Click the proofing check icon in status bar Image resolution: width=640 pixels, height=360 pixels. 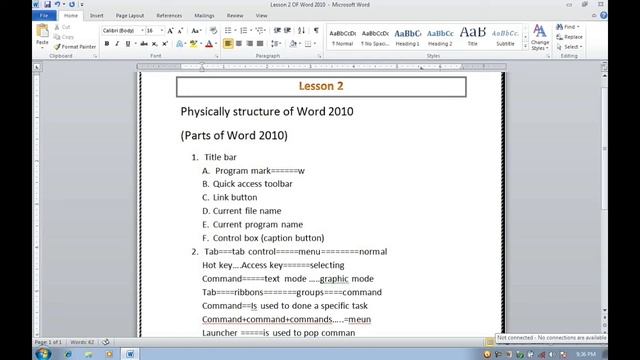pos(105,342)
